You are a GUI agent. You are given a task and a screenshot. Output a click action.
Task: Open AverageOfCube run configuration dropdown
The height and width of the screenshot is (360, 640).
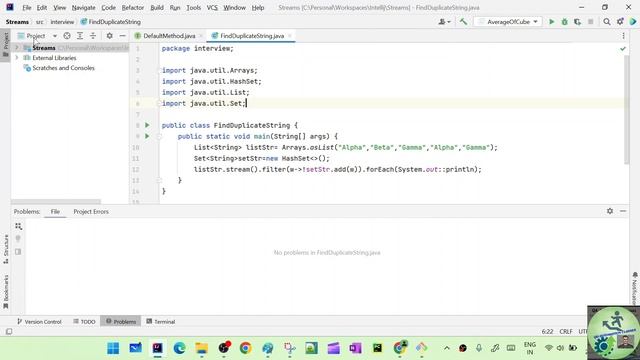(508, 22)
